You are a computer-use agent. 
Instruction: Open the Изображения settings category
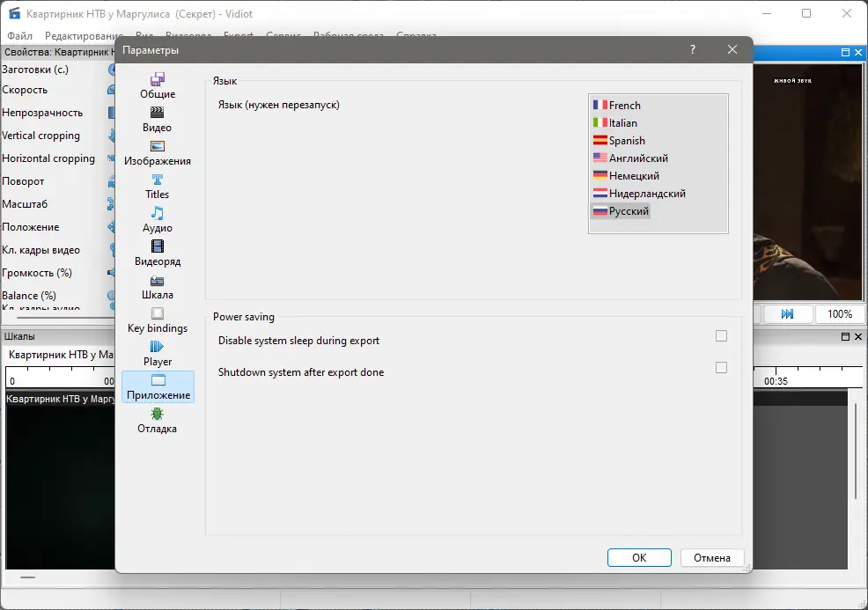point(158,153)
